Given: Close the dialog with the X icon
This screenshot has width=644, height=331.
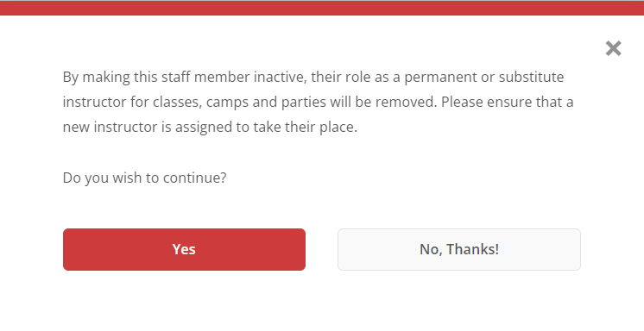Looking at the screenshot, I should (x=613, y=48).
